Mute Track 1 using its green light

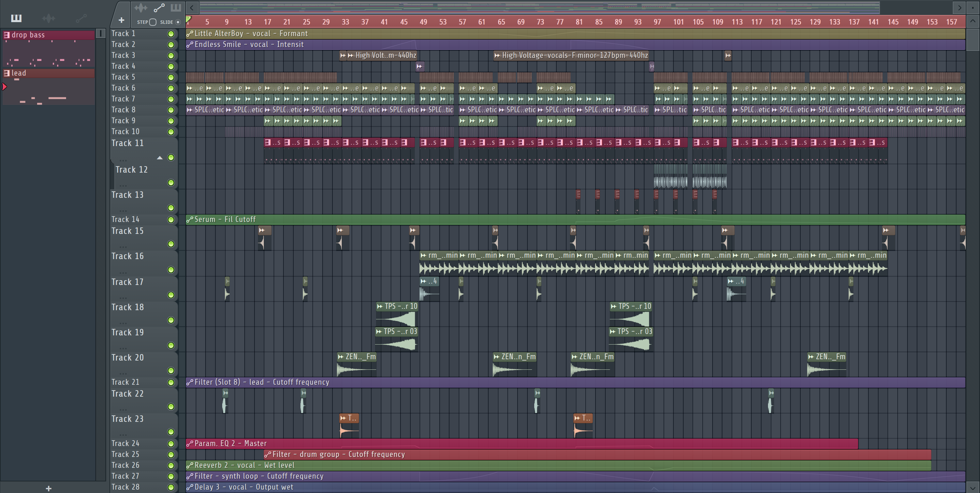click(x=171, y=34)
